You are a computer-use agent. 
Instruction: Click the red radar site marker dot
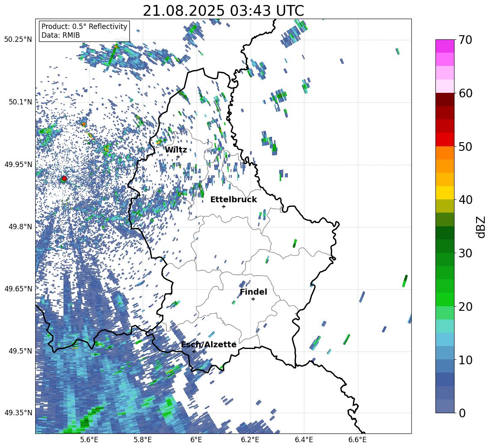pyautogui.click(x=64, y=178)
